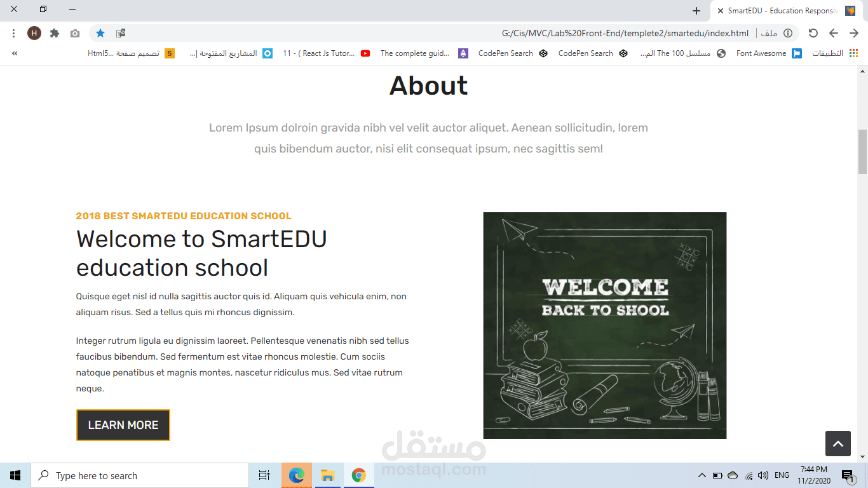Image resolution: width=868 pixels, height=488 pixels.
Task: Click the Welcome Back to School chalkboard image
Action: 605,325
